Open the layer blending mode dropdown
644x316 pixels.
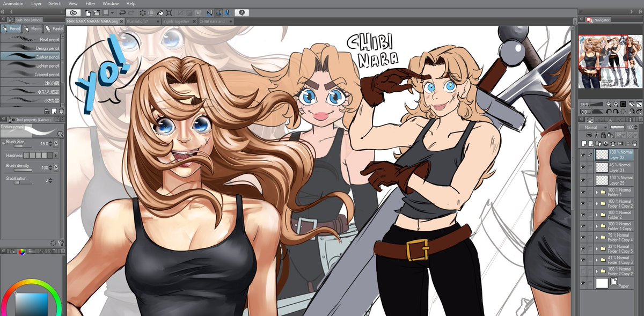click(x=594, y=127)
